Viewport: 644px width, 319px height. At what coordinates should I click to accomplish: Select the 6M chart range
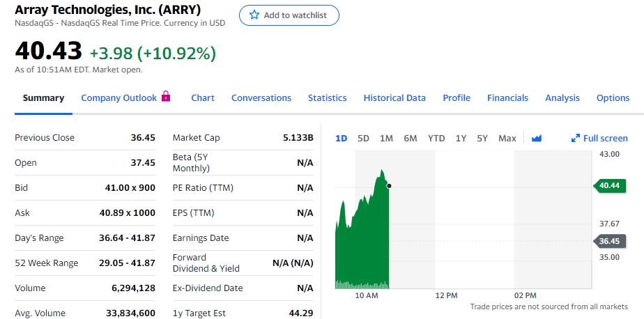click(x=411, y=139)
